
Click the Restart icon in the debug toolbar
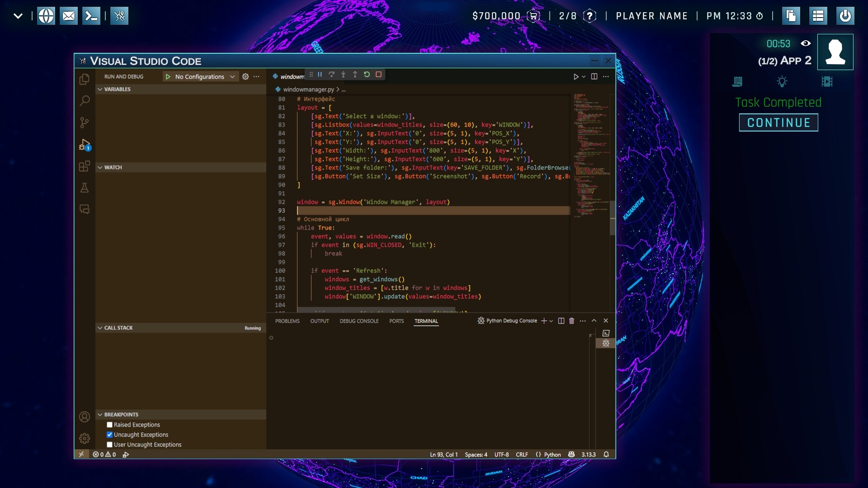(367, 74)
